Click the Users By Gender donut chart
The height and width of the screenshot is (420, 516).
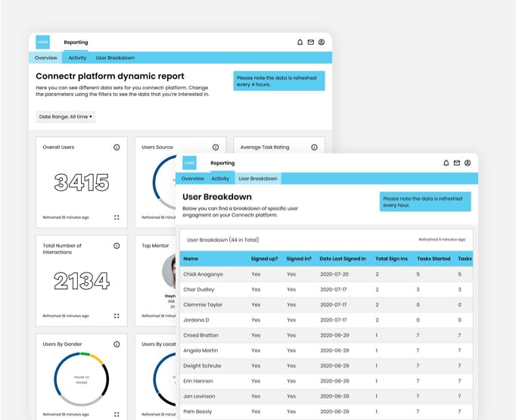point(81,379)
